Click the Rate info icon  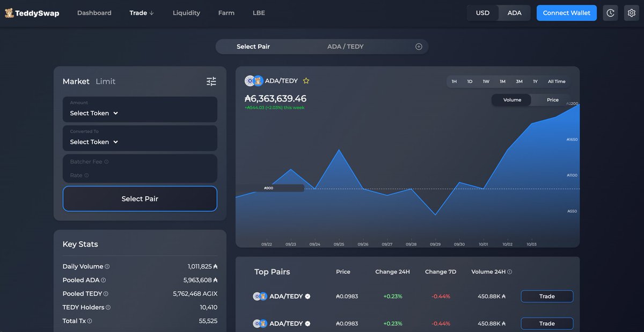coord(86,175)
